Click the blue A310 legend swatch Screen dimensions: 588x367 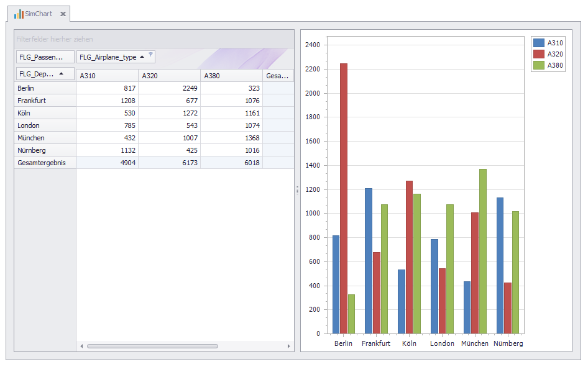tap(539, 43)
